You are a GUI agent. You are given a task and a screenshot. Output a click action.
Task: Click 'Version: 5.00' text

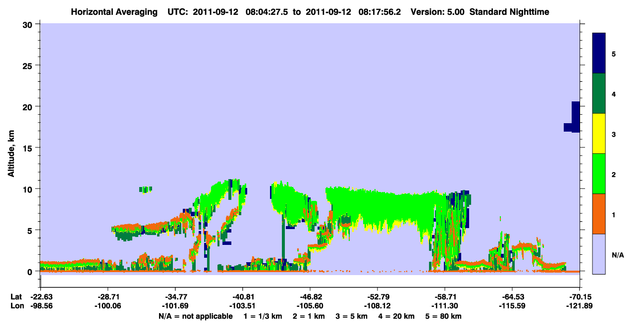[x=436, y=11]
